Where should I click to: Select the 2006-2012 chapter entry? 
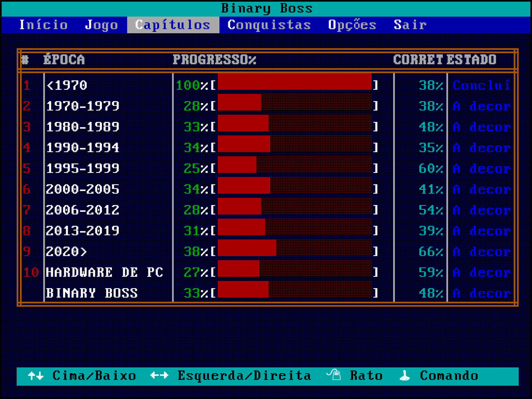[82, 210]
